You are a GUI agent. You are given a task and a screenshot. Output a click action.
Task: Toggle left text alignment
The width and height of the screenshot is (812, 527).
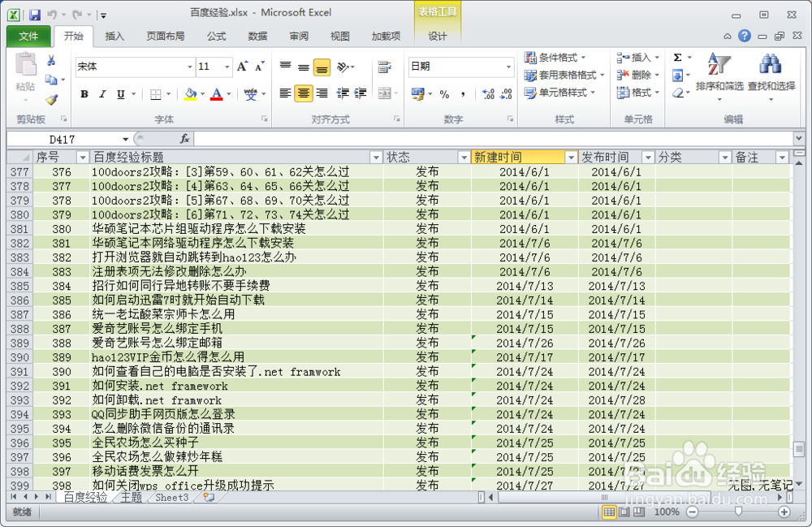pos(285,93)
